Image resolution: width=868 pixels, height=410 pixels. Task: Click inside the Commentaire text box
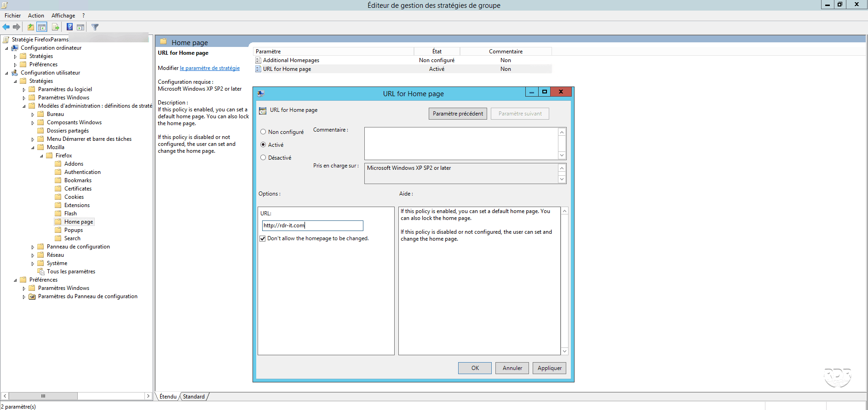(x=461, y=144)
